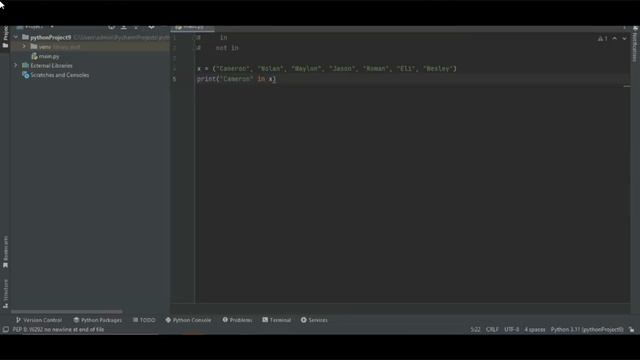Image resolution: width=640 pixels, height=360 pixels.
Task: Select the venv folder label
Action: 45,47
